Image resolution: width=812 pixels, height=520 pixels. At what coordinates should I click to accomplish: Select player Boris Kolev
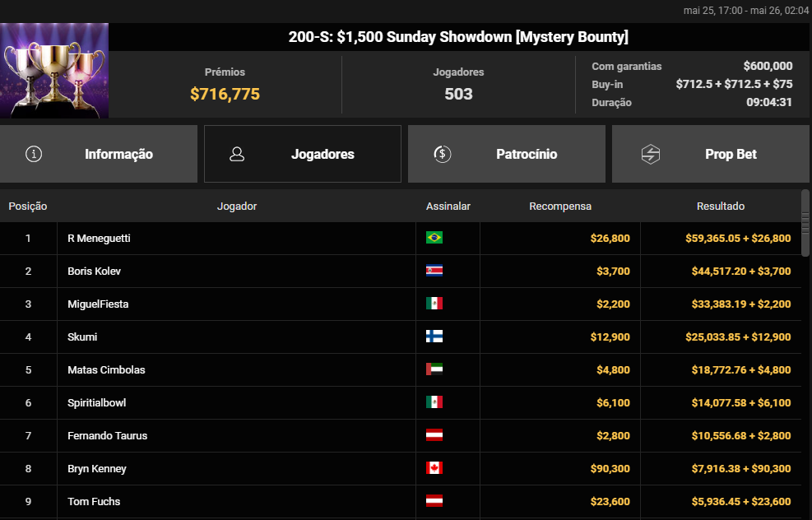[x=95, y=271]
